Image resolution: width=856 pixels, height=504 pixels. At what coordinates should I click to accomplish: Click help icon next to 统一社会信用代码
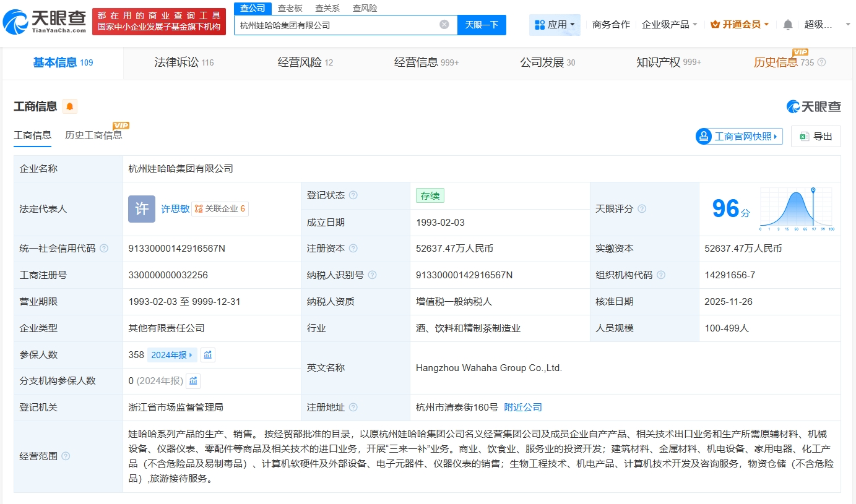104,249
